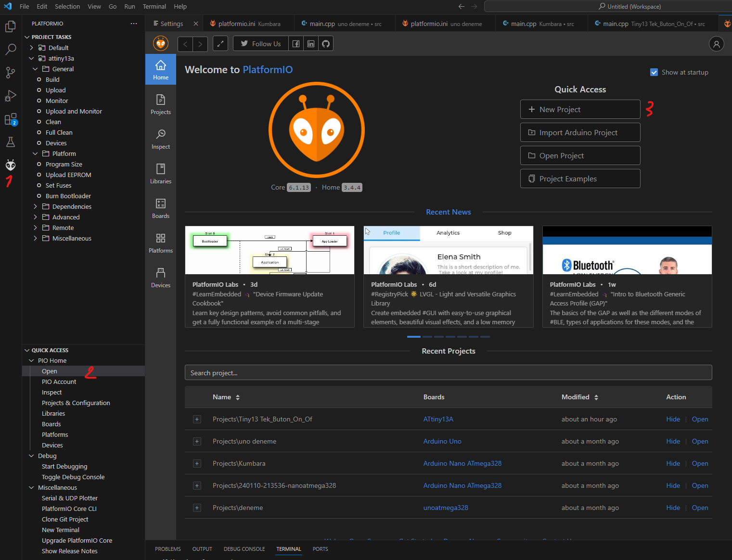Image resolution: width=732 pixels, height=560 pixels.
Task: Click the Project Examples button
Action: (x=580, y=178)
